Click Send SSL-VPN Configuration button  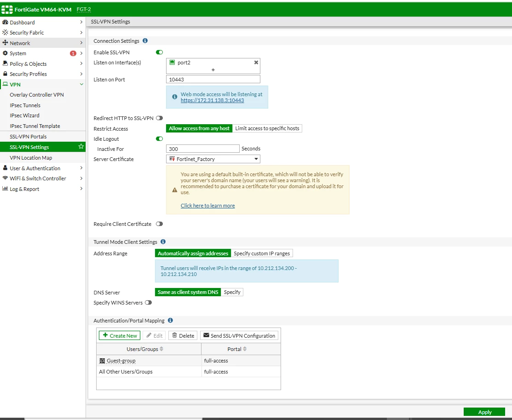(239, 335)
